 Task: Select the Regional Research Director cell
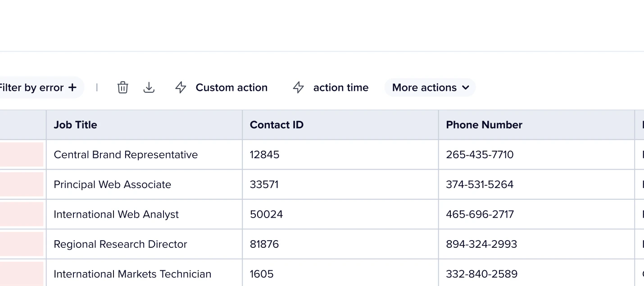(120, 244)
